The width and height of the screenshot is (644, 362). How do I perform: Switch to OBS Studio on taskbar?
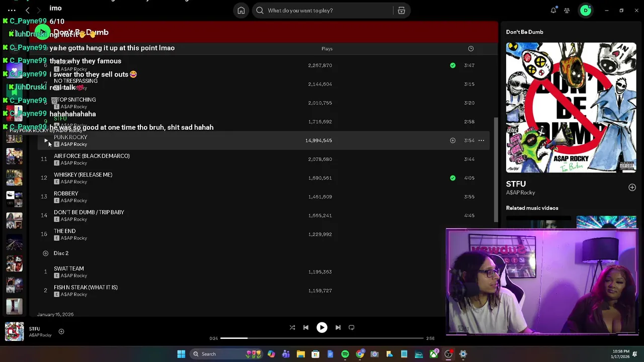pyautogui.click(x=448, y=354)
